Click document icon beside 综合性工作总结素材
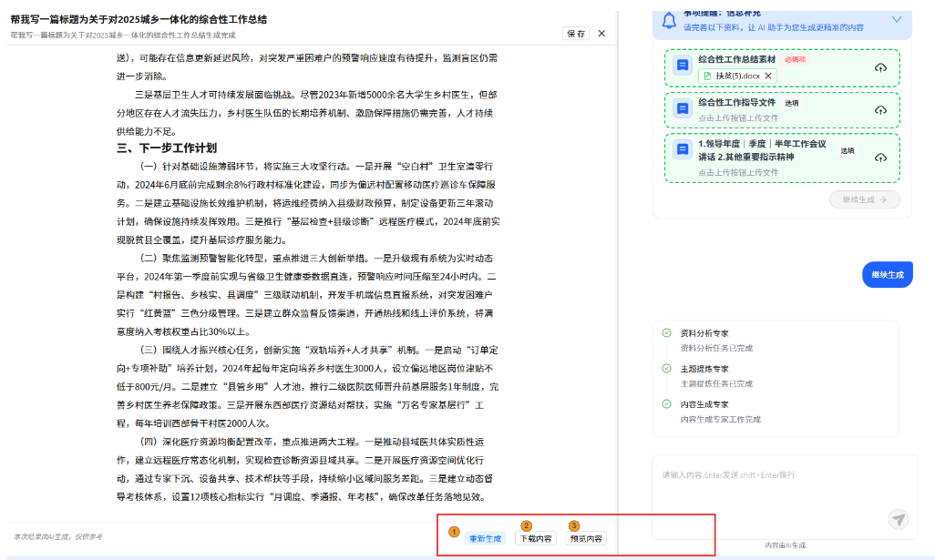This screenshot has height=560, width=935. point(681,66)
